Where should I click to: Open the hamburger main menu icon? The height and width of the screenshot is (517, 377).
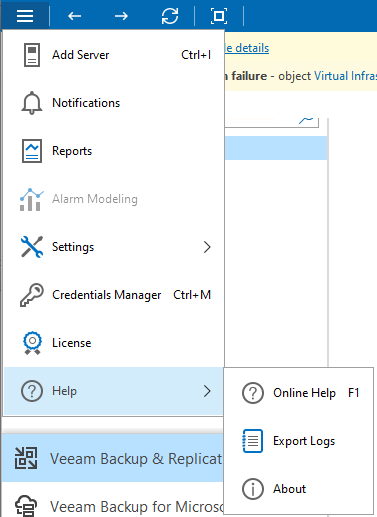25,15
